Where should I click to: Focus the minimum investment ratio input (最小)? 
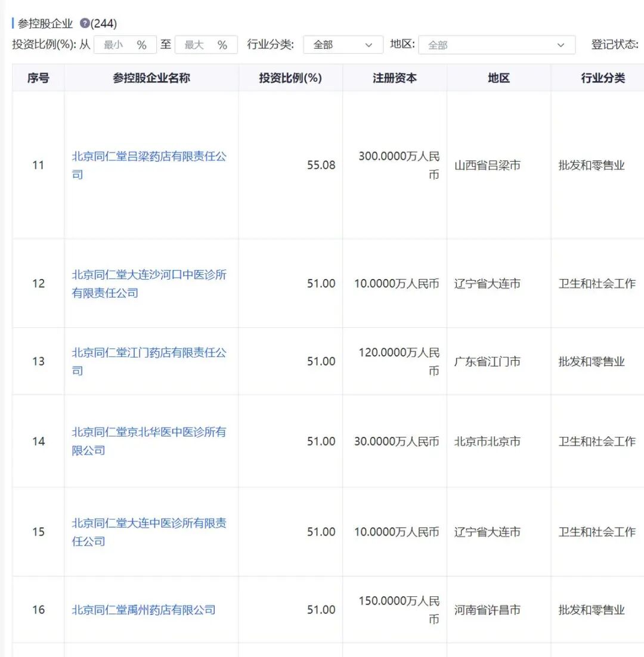125,44
